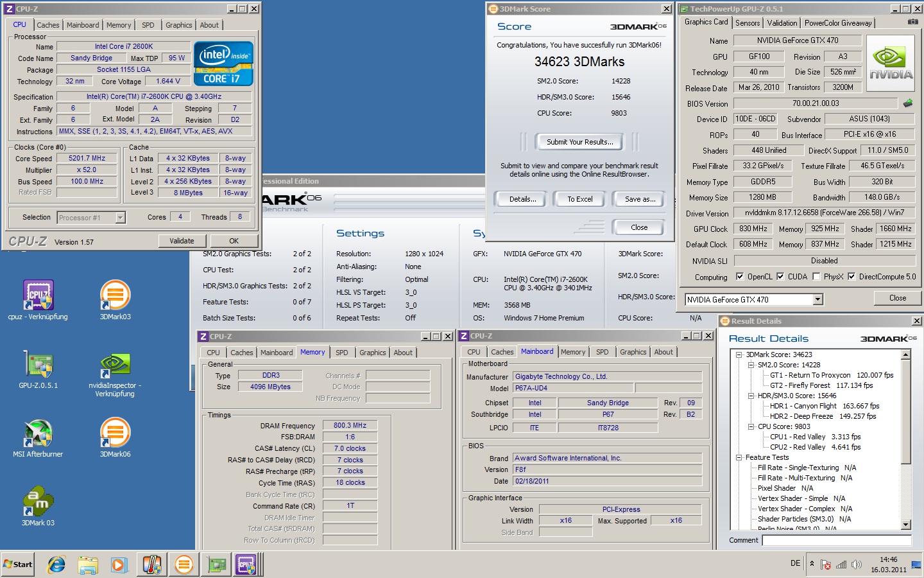Click the Intel Core i7 logo in CPU-Z
This screenshot has height=578, width=924.
223,64
